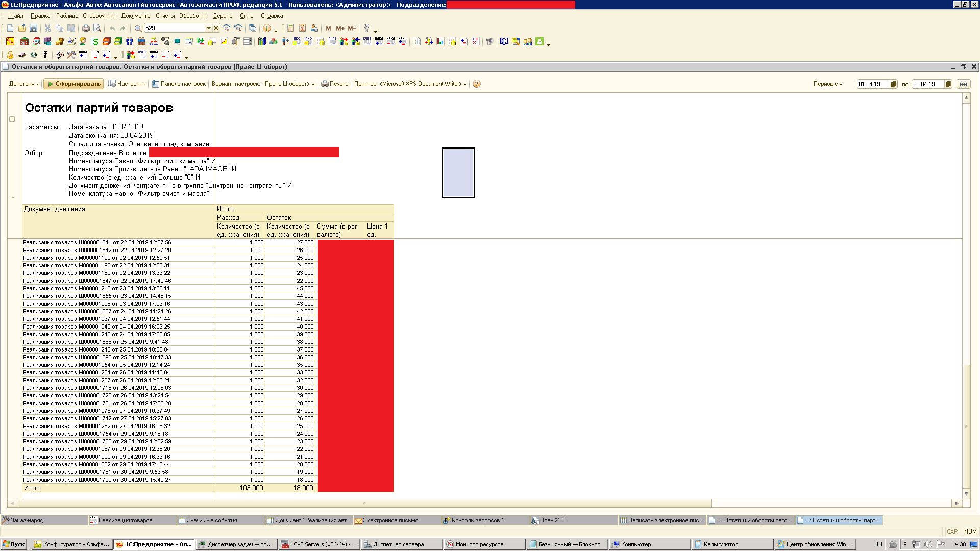Open the calendar icon in the top toolbar
The width and height of the screenshot is (980, 551).
(302, 28)
